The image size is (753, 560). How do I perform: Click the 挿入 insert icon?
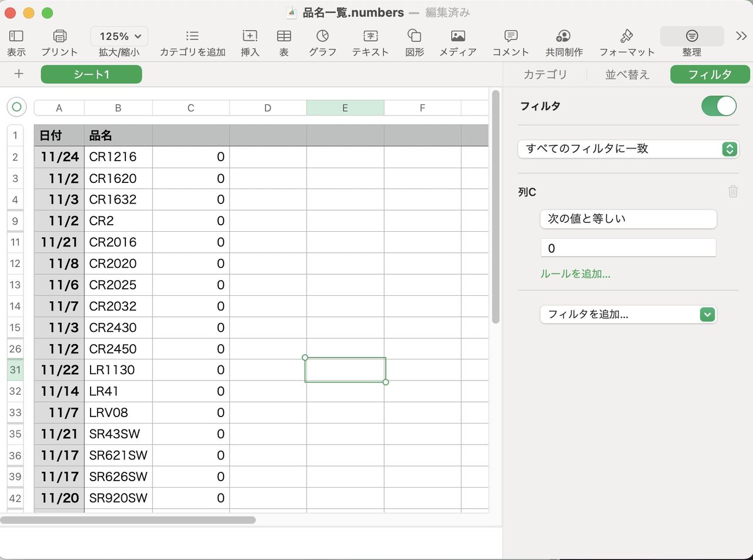click(x=250, y=36)
